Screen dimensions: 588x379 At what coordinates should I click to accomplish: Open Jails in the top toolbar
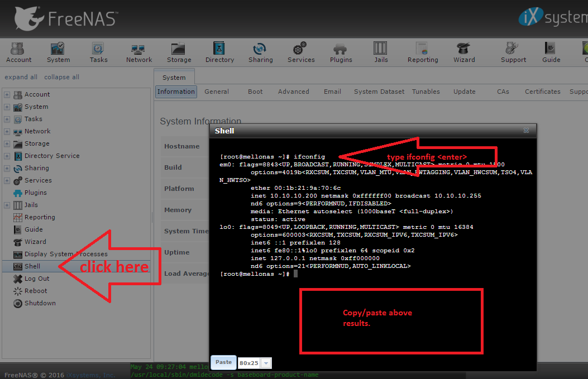point(381,52)
